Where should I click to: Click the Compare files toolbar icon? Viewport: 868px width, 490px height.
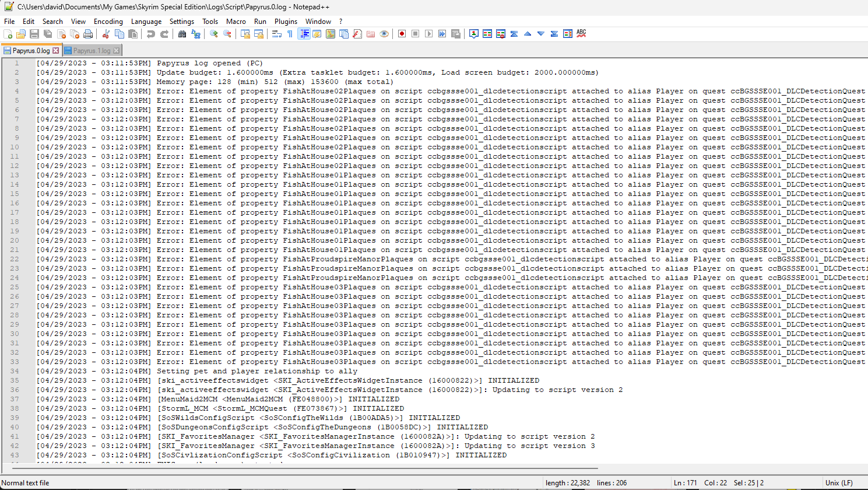[x=487, y=34]
